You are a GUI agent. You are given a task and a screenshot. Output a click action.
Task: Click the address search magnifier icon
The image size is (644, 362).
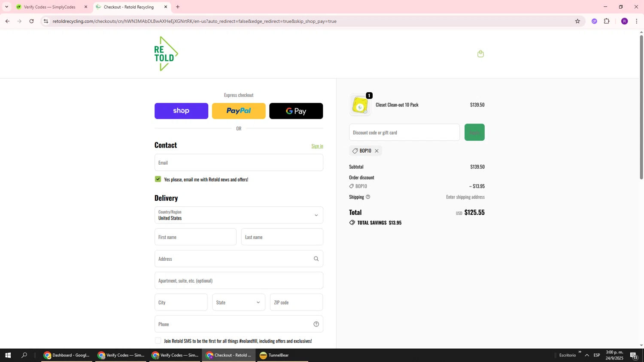tap(316, 259)
